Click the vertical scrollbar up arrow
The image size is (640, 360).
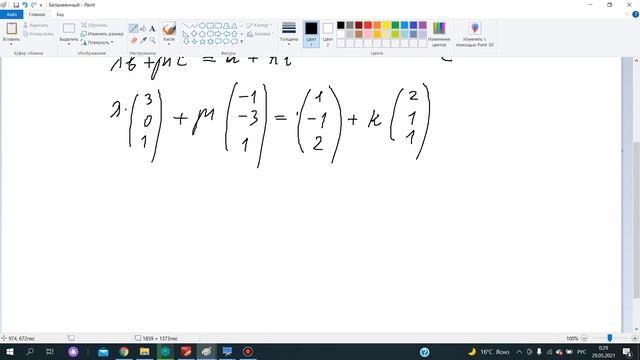636,61
